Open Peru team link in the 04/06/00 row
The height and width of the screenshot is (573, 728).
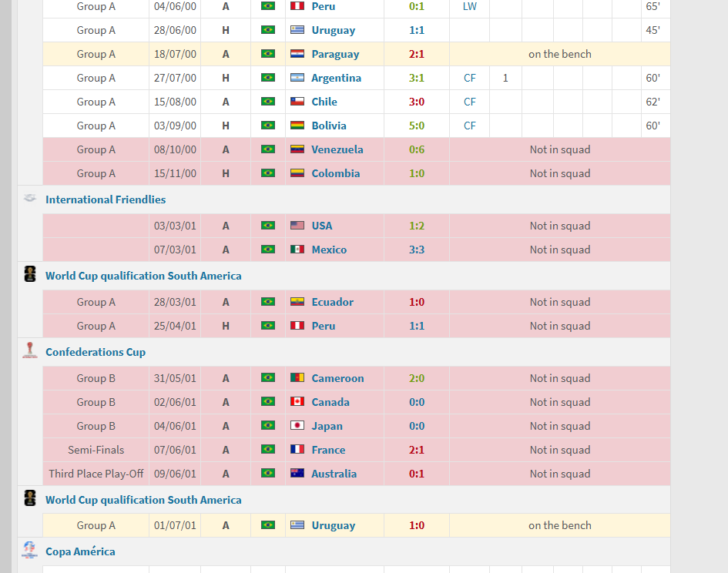point(323,6)
